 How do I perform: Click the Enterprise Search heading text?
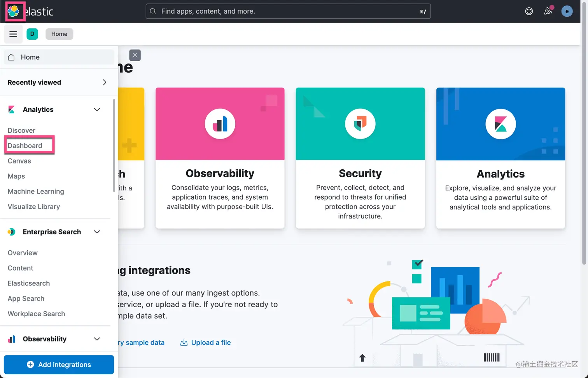pos(52,232)
